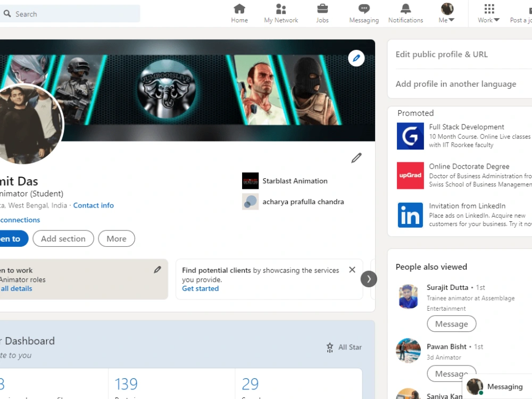Open the Messaging overlay bar
This screenshot has height=399, width=532.
click(497, 387)
